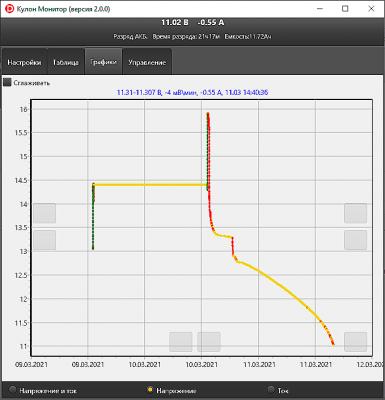Click the right-edge gray square level with 13.5

coord(356,240)
